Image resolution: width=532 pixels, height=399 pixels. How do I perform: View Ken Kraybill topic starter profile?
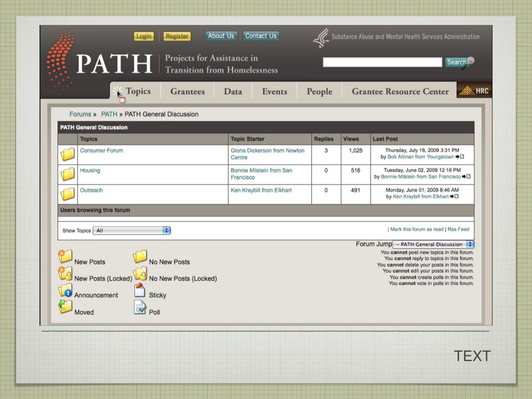point(261,190)
